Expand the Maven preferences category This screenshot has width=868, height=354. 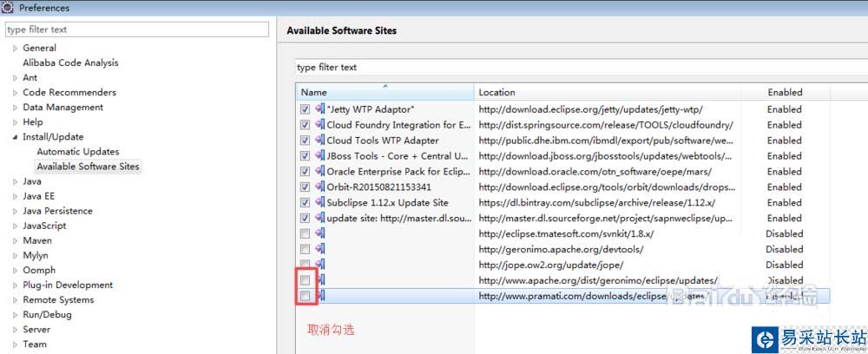[15, 241]
